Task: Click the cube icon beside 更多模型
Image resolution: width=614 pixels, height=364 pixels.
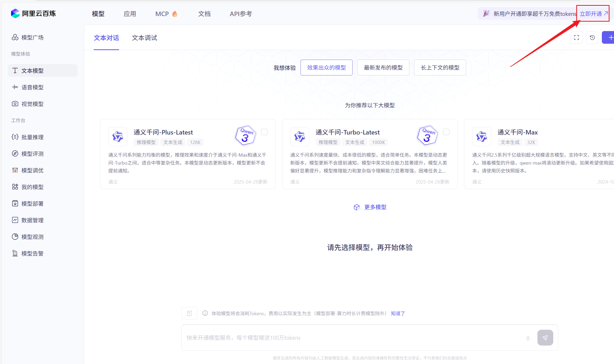Action: click(357, 207)
